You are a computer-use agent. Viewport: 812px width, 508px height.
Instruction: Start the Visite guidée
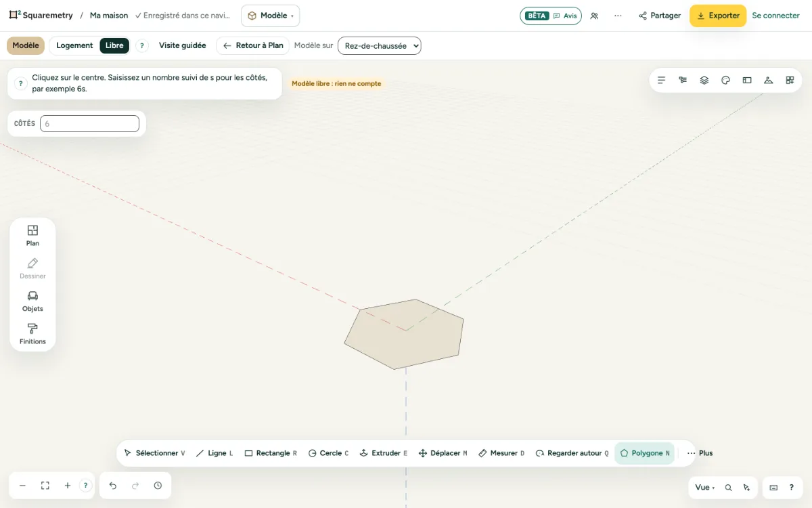tap(183, 45)
